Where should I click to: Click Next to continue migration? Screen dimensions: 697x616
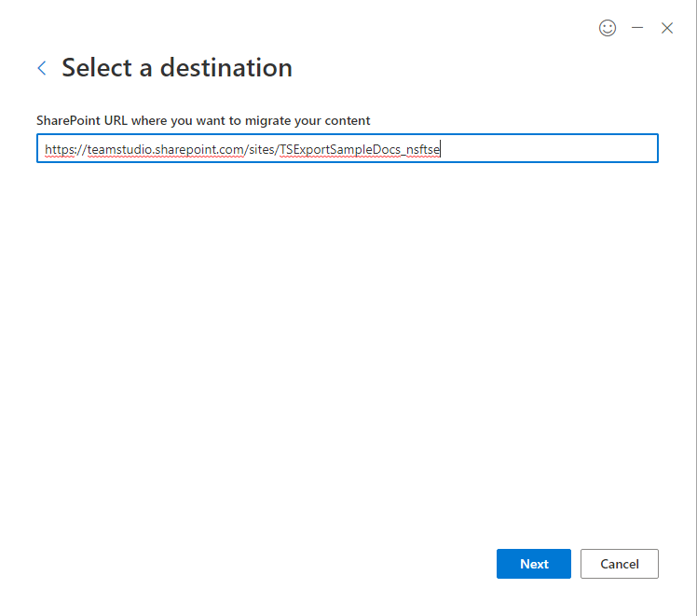click(x=534, y=564)
